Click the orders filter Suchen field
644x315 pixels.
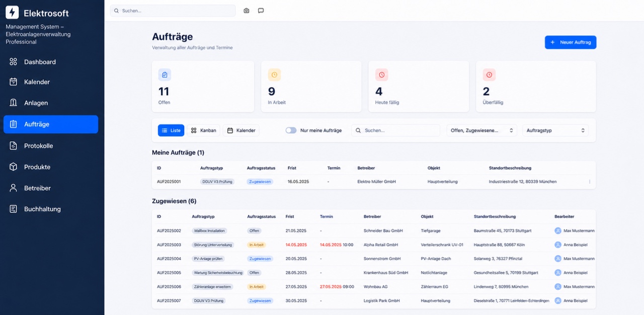point(395,130)
